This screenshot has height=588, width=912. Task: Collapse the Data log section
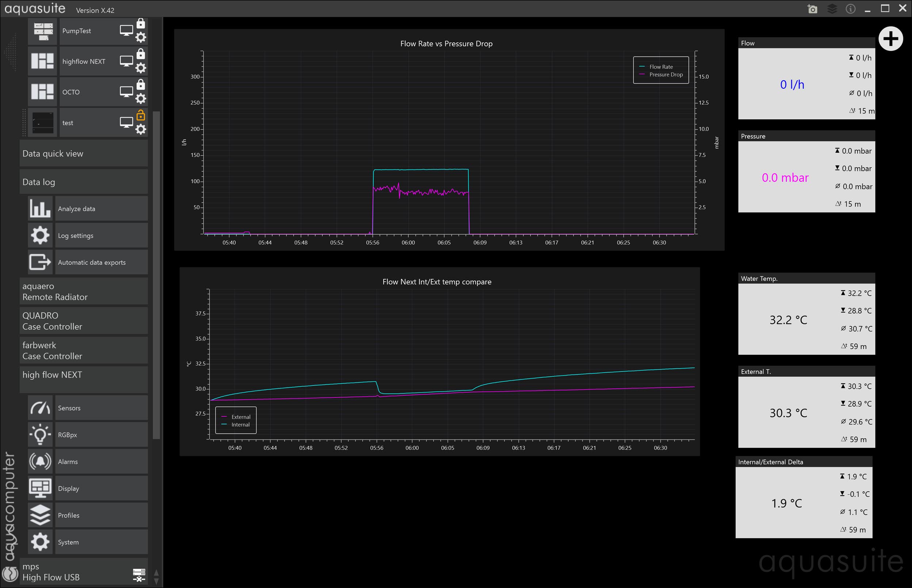[x=83, y=182]
